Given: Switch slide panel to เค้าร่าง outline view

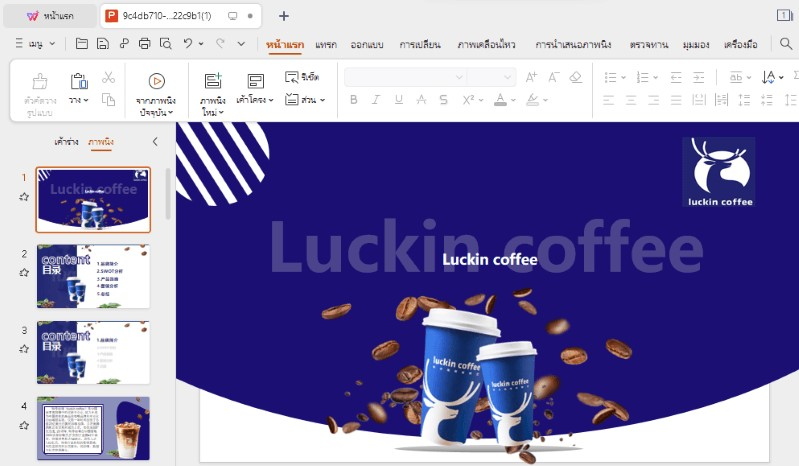Looking at the screenshot, I should pyautogui.click(x=66, y=142).
